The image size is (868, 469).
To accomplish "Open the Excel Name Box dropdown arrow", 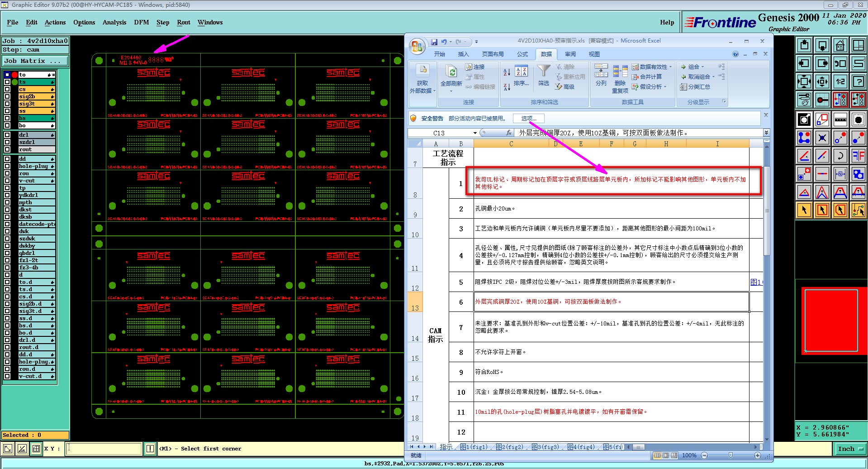I will click(x=475, y=133).
